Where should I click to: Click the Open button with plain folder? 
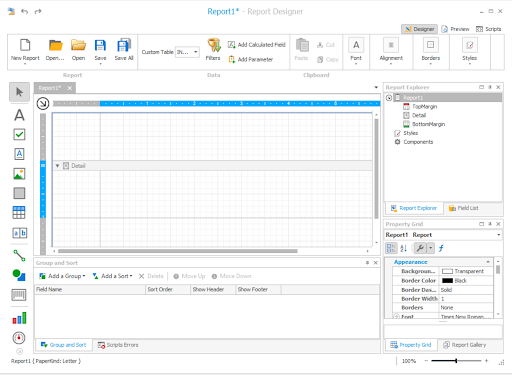click(x=78, y=50)
